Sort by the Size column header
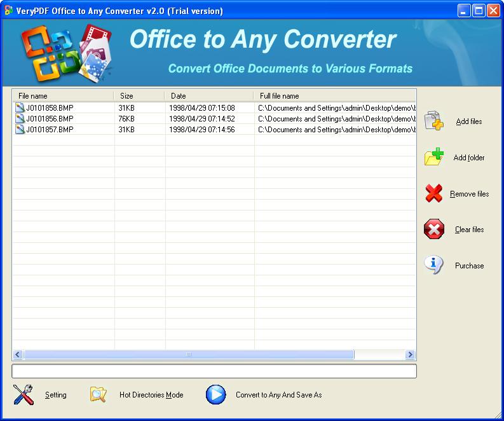The width and height of the screenshot is (504, 421). 139,96
